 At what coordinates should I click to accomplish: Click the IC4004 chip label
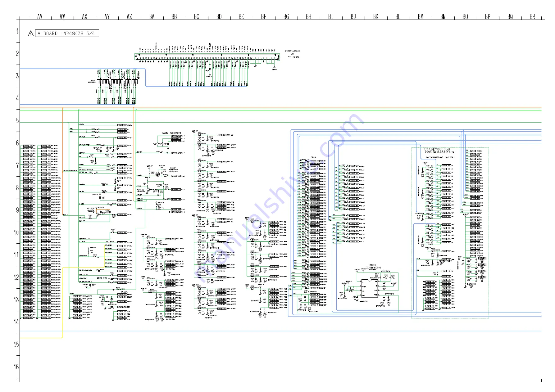[372, 265]
